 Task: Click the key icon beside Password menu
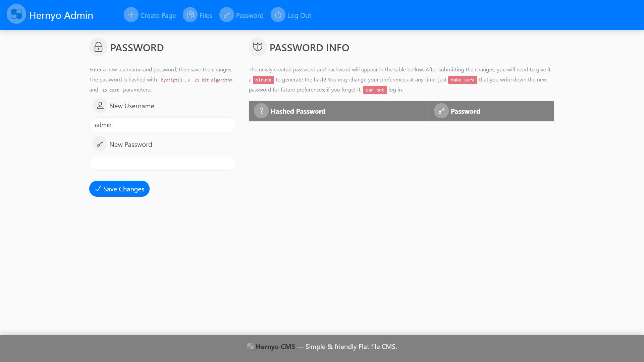point(227,15)
